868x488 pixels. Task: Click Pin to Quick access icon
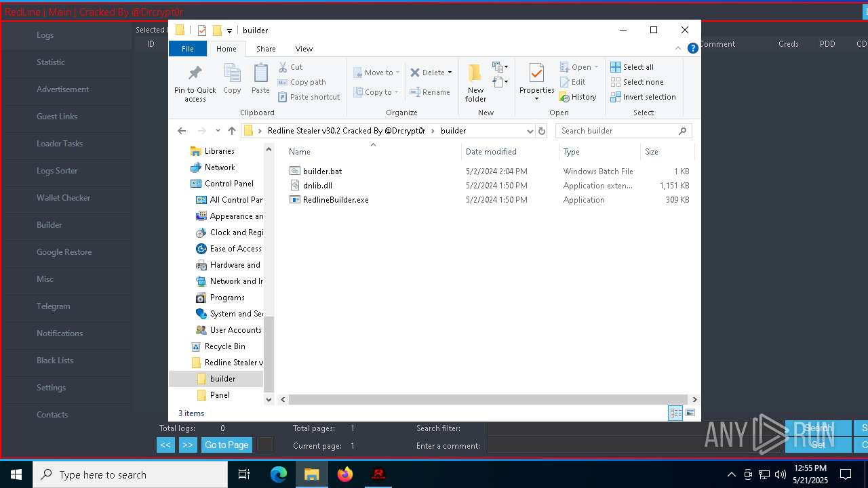[x=195, y=83]
